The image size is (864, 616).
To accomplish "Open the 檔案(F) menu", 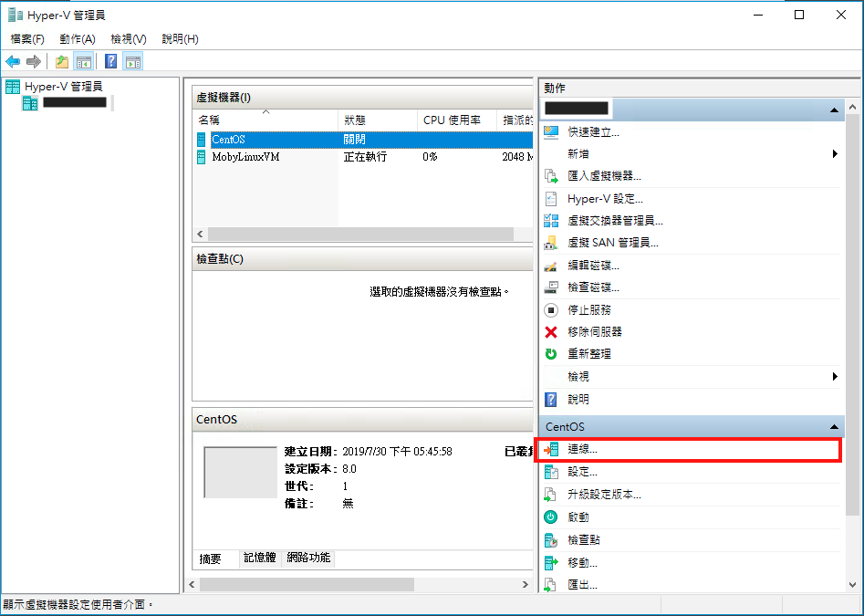I will [27, 39].
